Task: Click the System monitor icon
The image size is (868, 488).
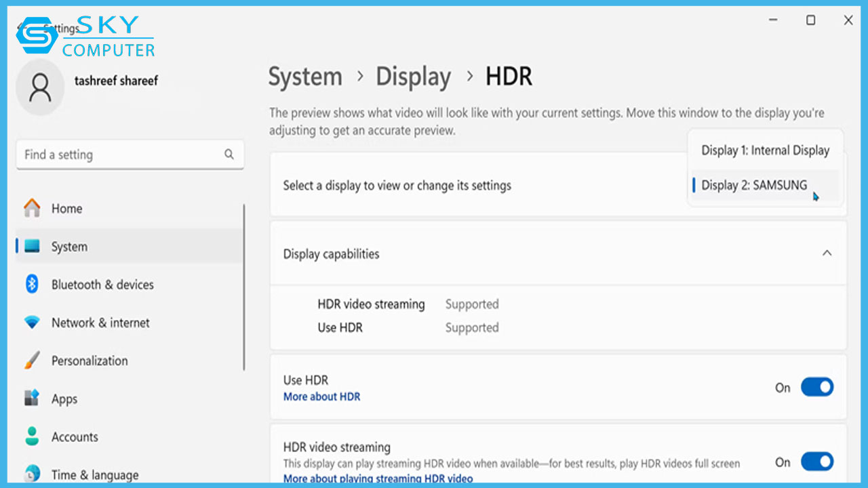Action: [32, 247]
